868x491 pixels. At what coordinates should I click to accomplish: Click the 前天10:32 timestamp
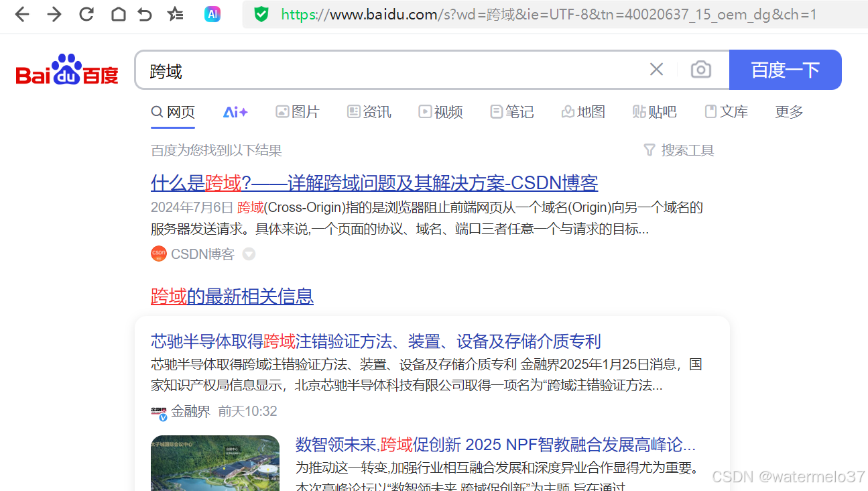coord(247,411)
